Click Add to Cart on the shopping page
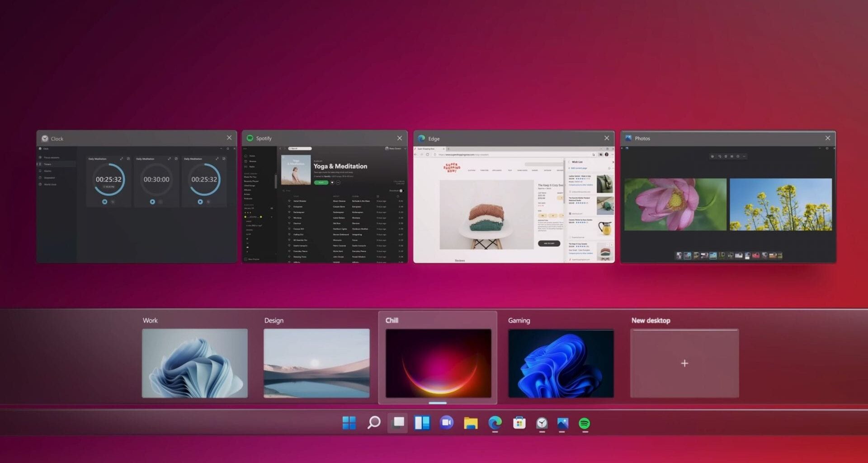Screen dimensions: 868x463 tap(549, 243)
